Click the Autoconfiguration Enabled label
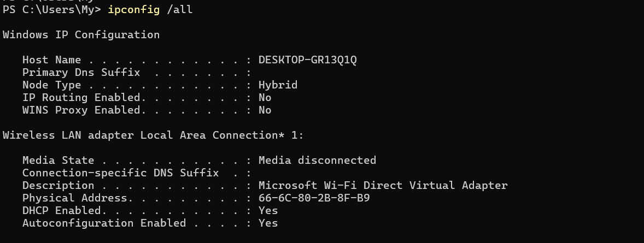Screen dimensions: 644x243 pyautogui.click(x=104, y=223)
